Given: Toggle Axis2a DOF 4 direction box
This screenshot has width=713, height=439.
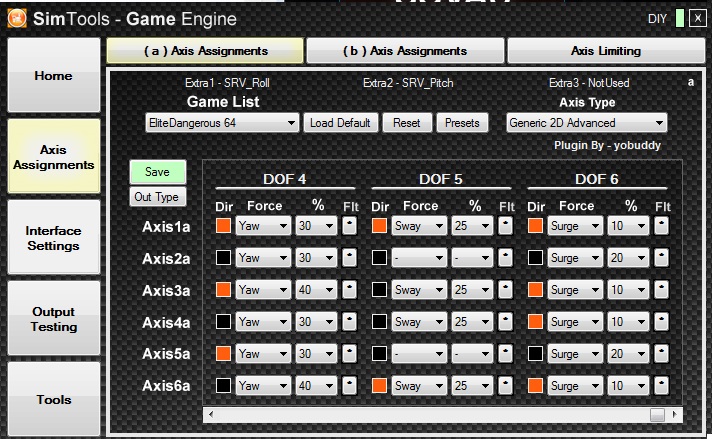Looking at the screenshot, I should click(223, 258).
